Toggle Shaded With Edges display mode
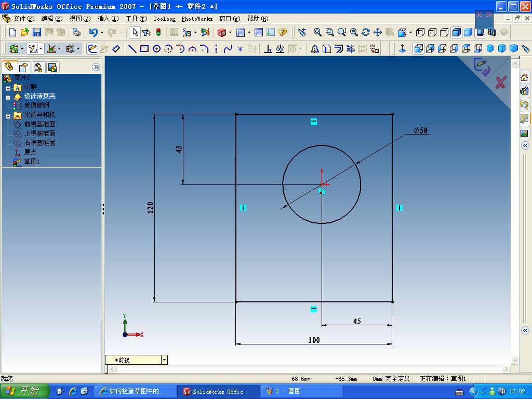The image size is (532, 399). pyautogui.click(x=456, y=32)
